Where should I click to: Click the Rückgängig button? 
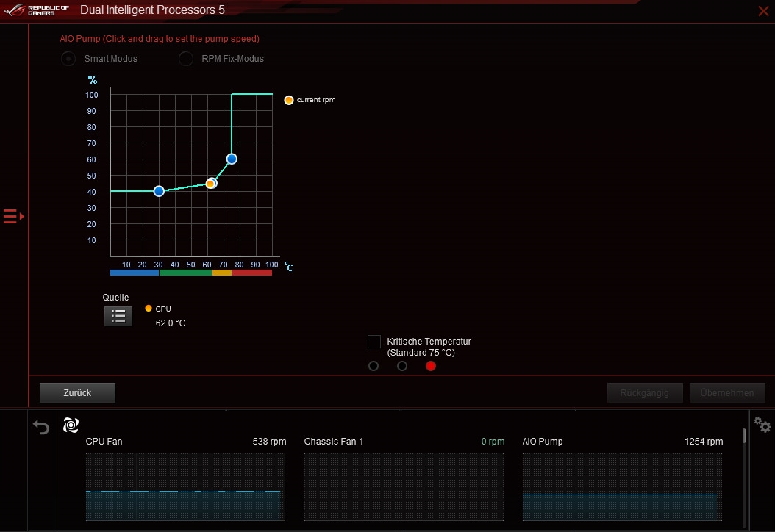coord(645,393)
